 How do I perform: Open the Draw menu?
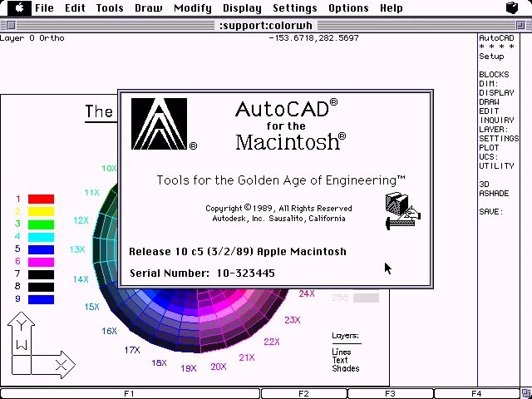click(x=149, y=7)
